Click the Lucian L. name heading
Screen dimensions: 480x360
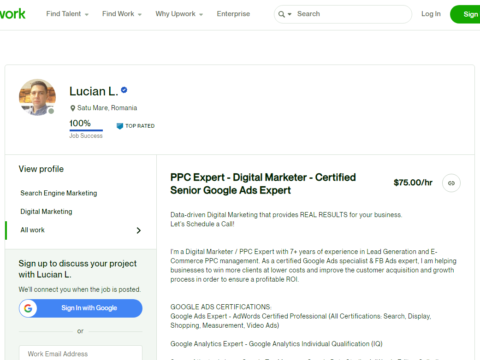(94, 91)
